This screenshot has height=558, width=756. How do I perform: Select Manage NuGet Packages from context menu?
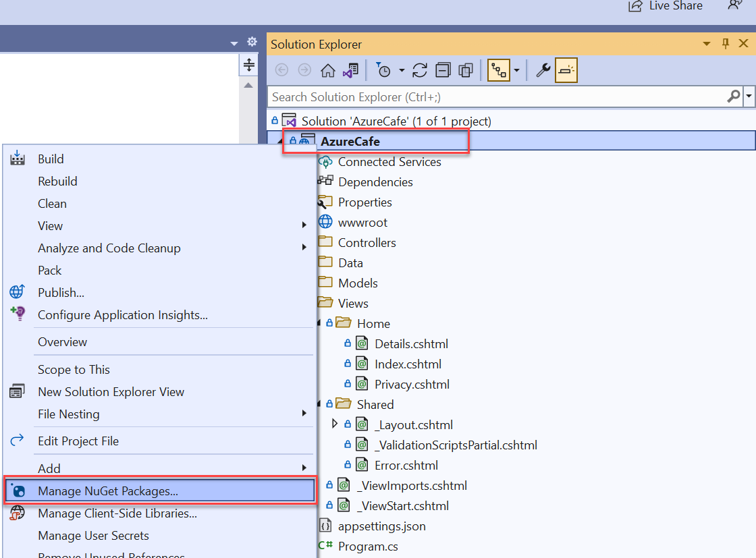(108, 491)
